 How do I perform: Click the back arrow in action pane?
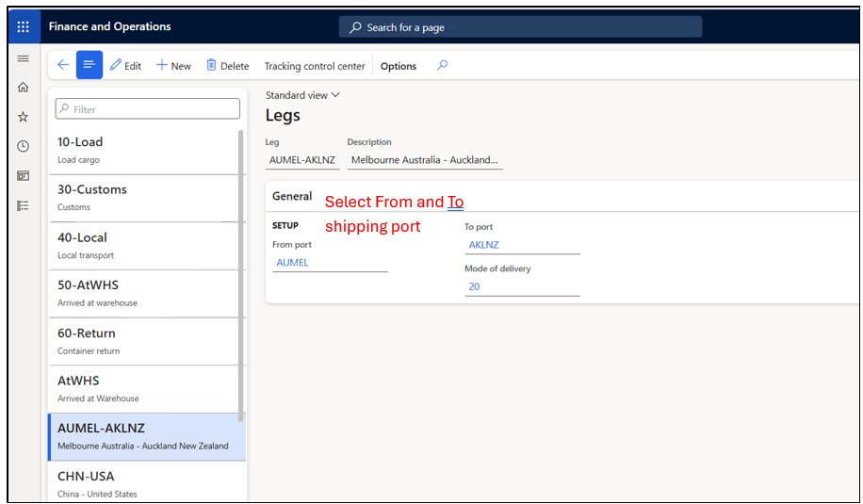63,65
